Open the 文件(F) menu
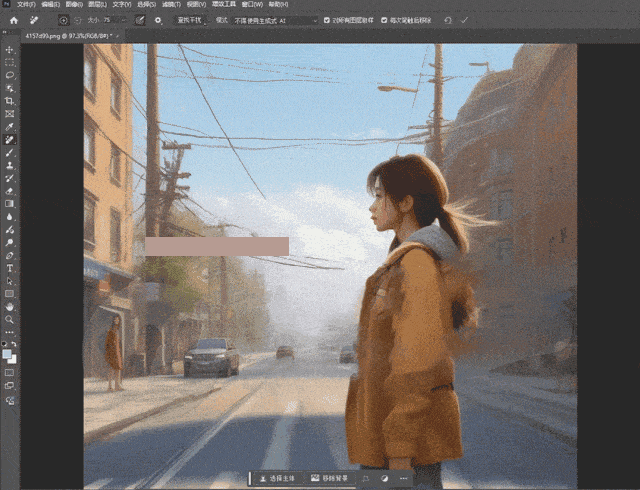Image resolution: width=640 pixels, height=490 pixels. pyautogui.click(x=27, y=4)
